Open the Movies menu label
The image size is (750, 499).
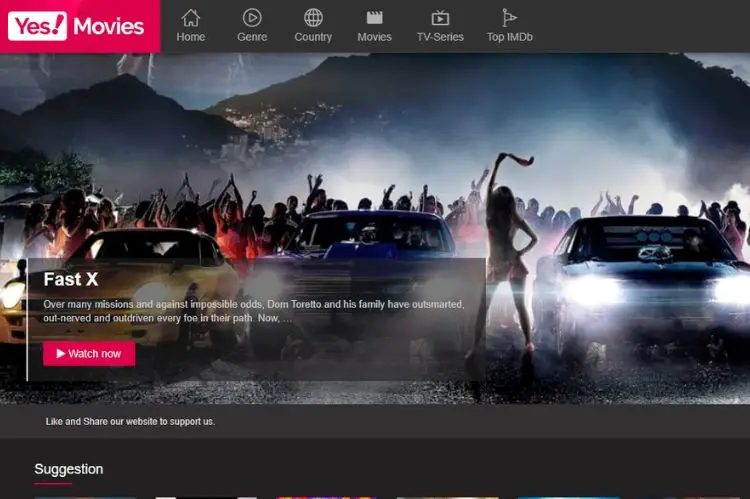tap(375, 37)
